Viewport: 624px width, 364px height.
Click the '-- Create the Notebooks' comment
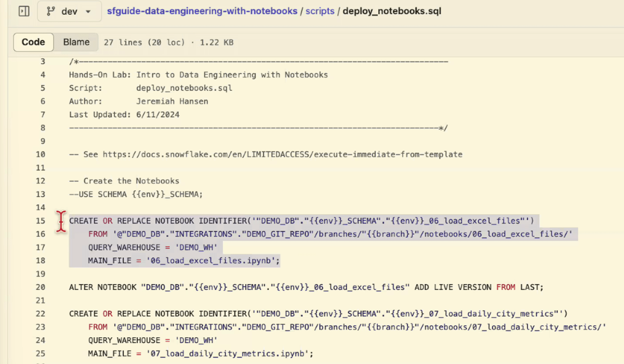tap(124, 181)
